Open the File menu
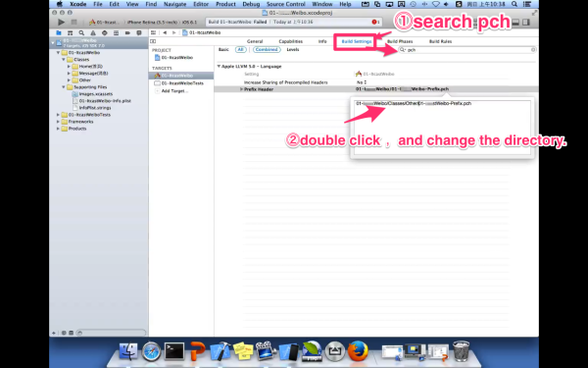Viewport: 588px width, 368px height. [x=98, y=4]
